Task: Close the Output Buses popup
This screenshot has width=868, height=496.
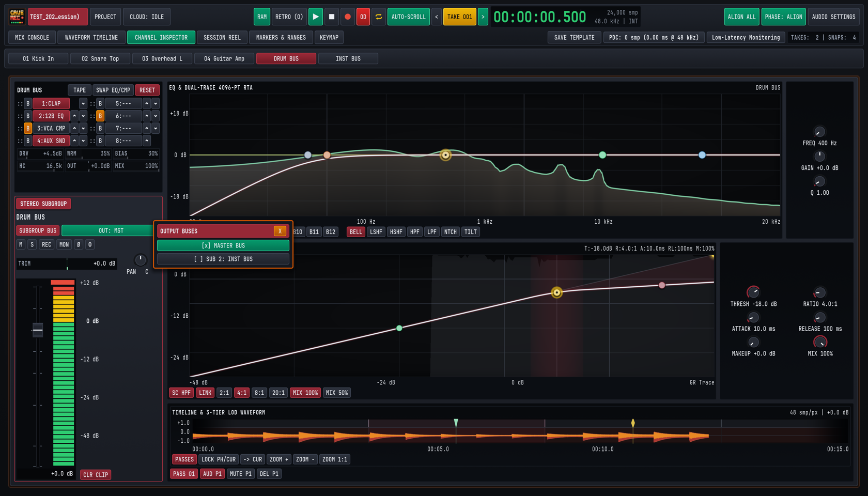Action: click(x=280, y=231)
